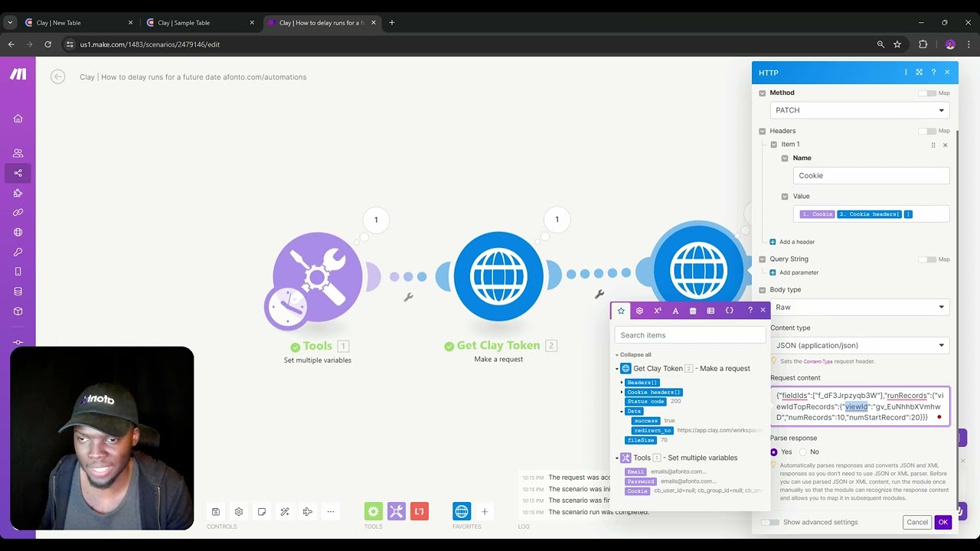Viewport: 980px width, 551px height.
Task: Click the Make logo
Action: 18,74
